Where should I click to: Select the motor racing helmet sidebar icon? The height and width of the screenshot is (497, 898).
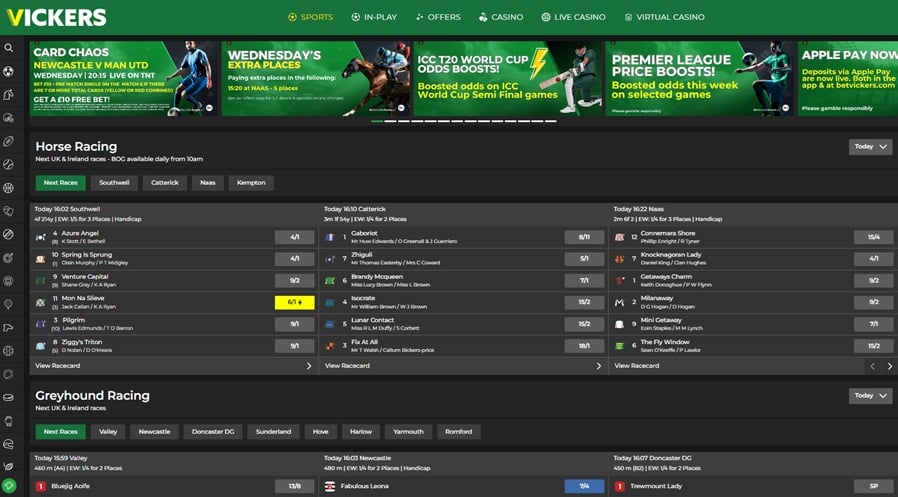(x=9, y=444)
